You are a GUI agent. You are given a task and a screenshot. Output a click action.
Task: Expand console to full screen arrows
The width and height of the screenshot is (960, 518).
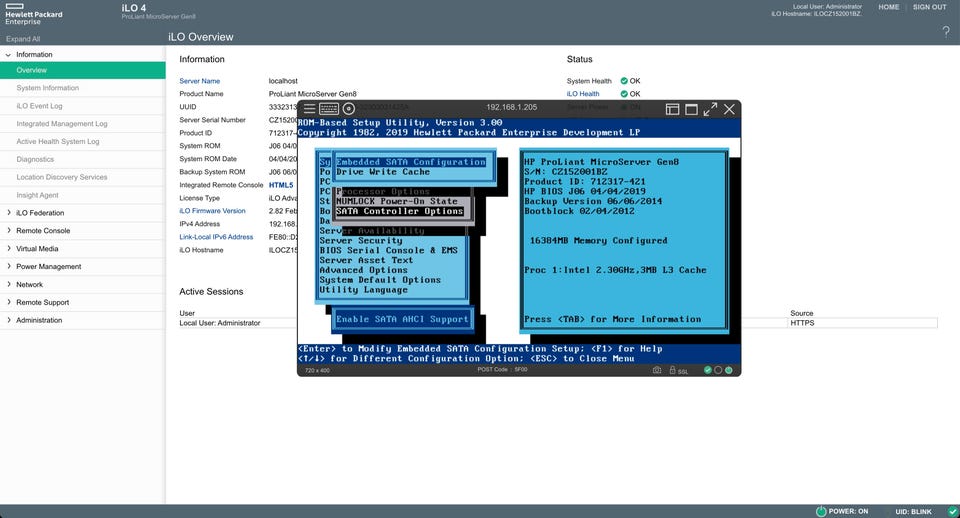click(x=710, y=110)
